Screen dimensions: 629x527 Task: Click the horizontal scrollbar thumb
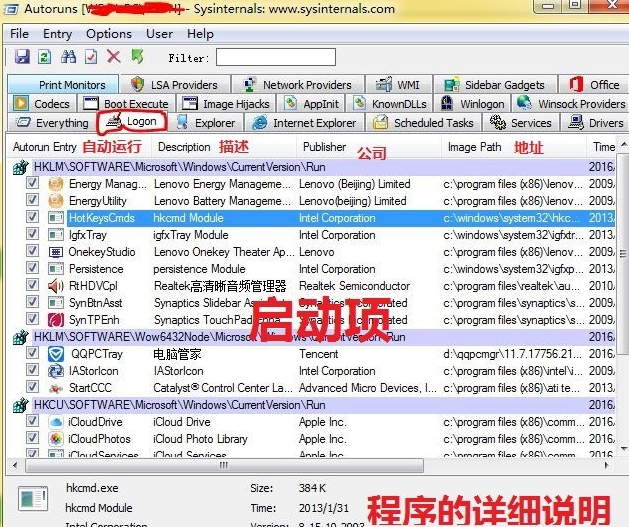click(224, 465)
